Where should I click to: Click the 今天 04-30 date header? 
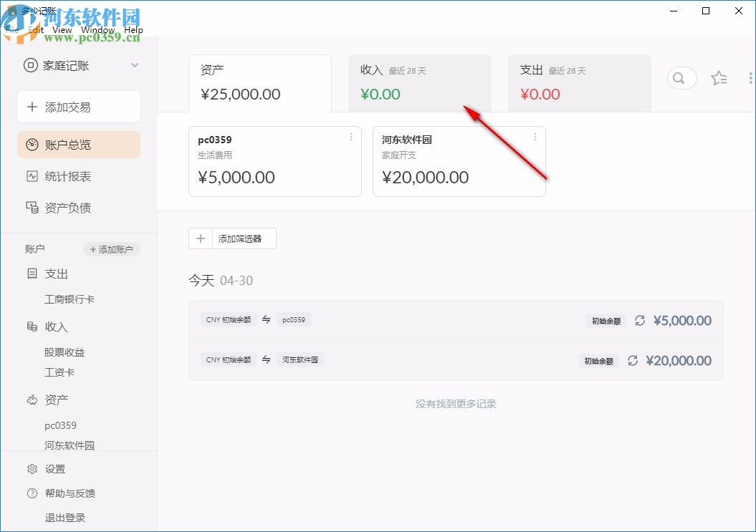click(220, 281)
